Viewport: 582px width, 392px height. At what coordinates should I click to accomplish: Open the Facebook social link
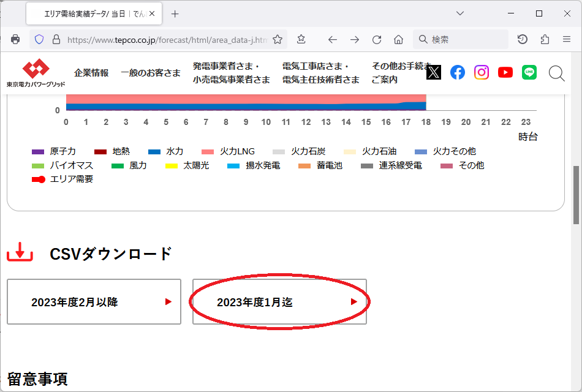458,72
